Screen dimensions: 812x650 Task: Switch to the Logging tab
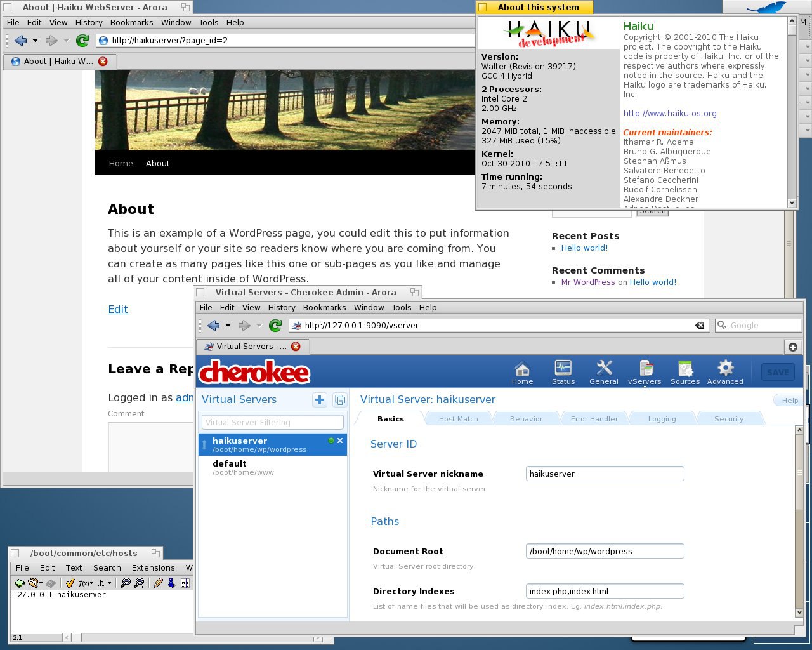point(662,419)
